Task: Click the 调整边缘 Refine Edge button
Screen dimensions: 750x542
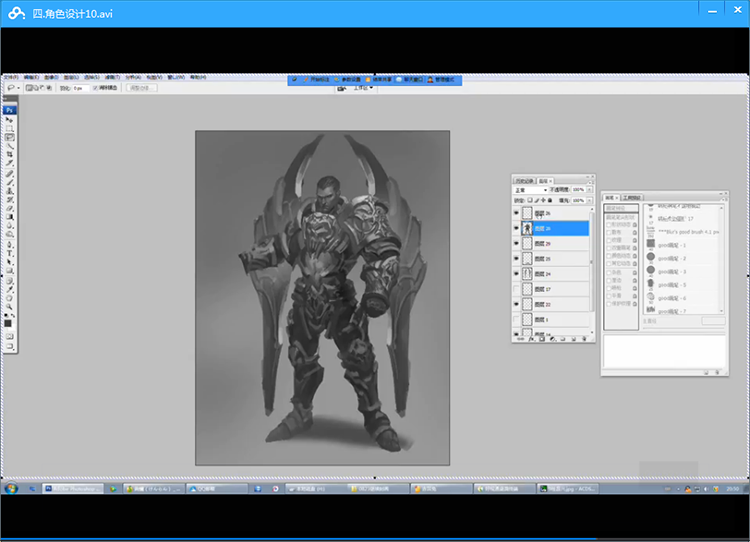Action: click(x=141, y=88)
